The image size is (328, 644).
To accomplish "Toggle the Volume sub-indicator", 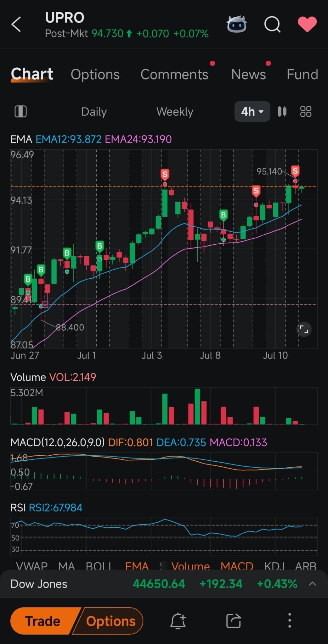I will click(190, 566).
